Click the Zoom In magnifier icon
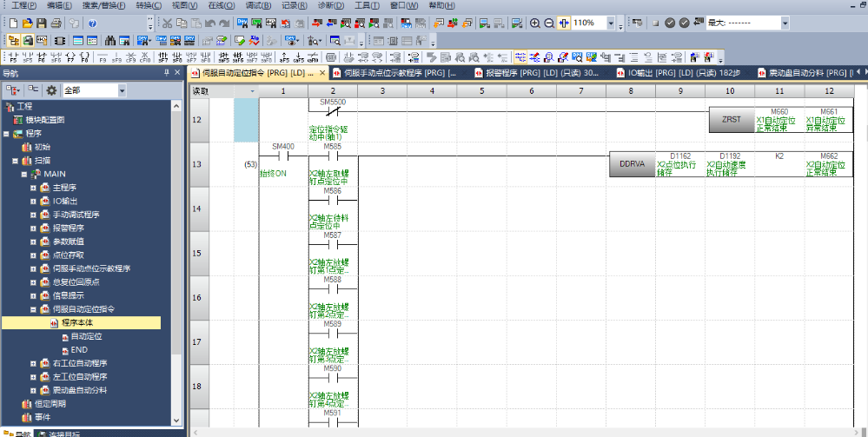Screen dimensions: 868x437 (x=534, y=23)
